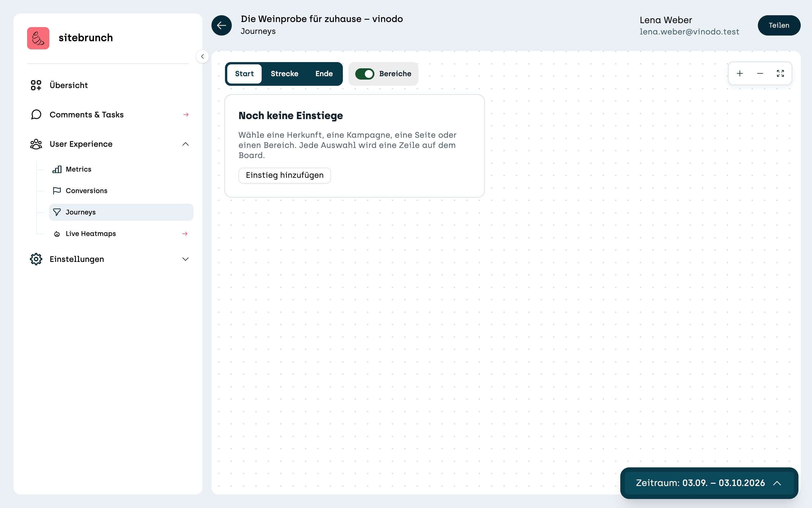Click the Metrics bar chart icon
The width and height of the screenshot is (812, 508).
pyautogui.click(x=57, y=169)
